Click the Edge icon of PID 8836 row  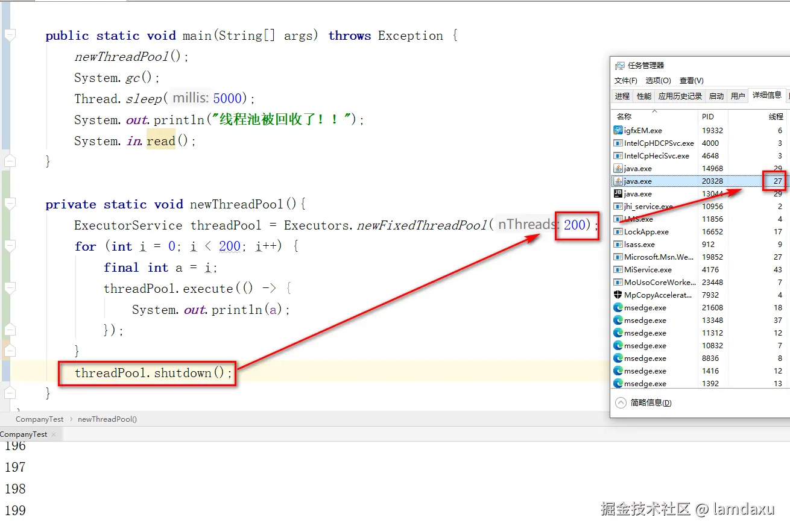click(618, 358)
